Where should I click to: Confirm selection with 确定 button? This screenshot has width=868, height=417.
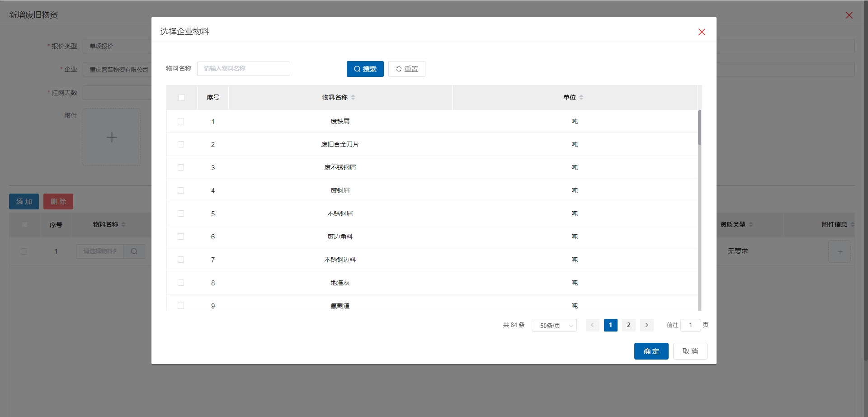[651, 351]
